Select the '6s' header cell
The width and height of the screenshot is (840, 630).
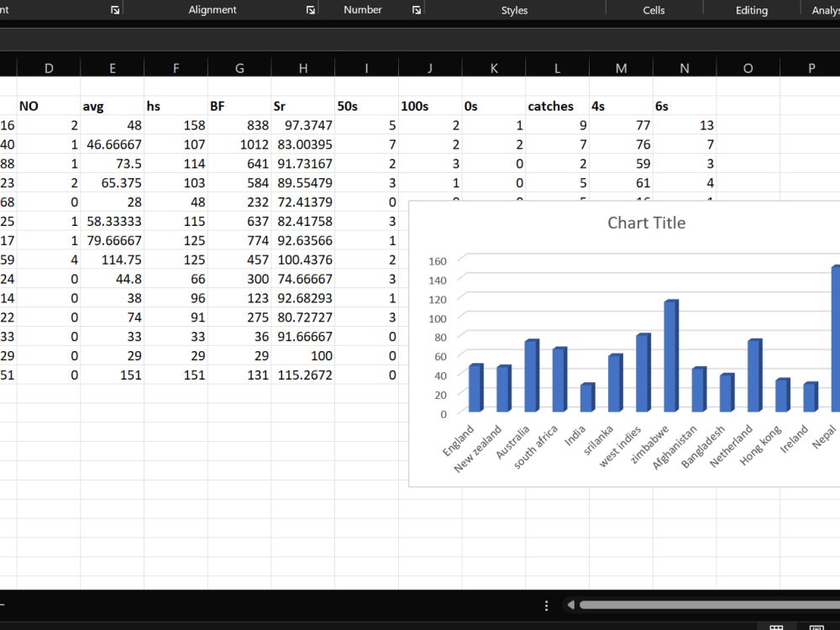coord(685,106)
